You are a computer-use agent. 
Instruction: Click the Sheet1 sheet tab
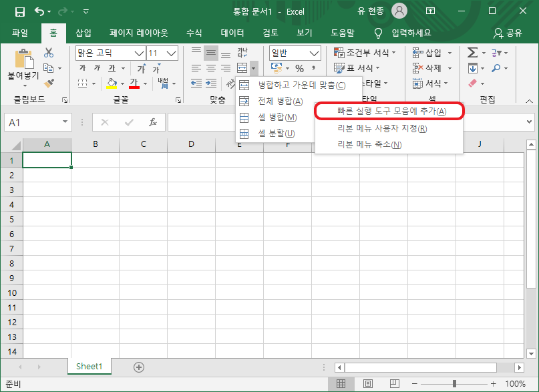pyautogui.click(x=89, y=366)
